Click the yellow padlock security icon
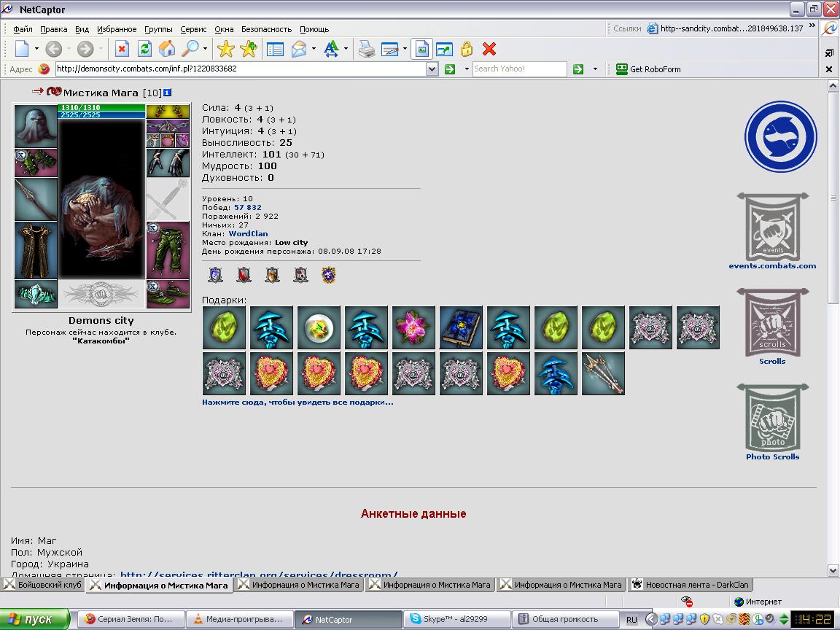Screen dimensions: 840x630 (467, 50)
